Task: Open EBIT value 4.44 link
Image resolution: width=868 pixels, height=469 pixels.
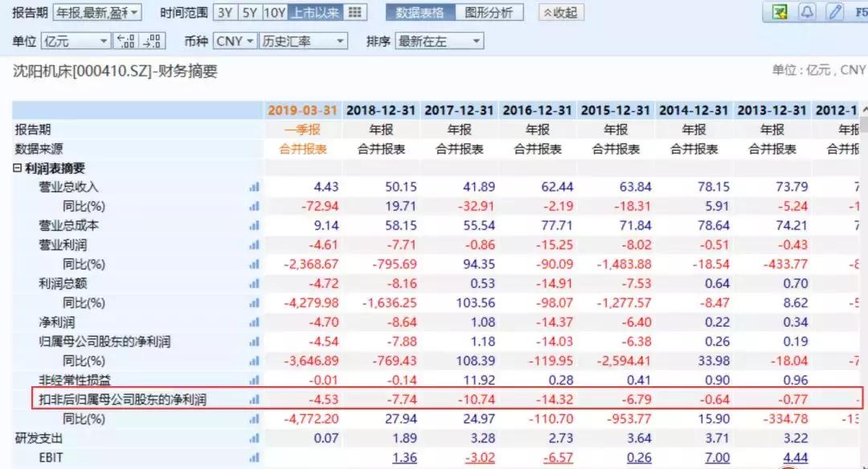Action: click(x=796, y=458)
